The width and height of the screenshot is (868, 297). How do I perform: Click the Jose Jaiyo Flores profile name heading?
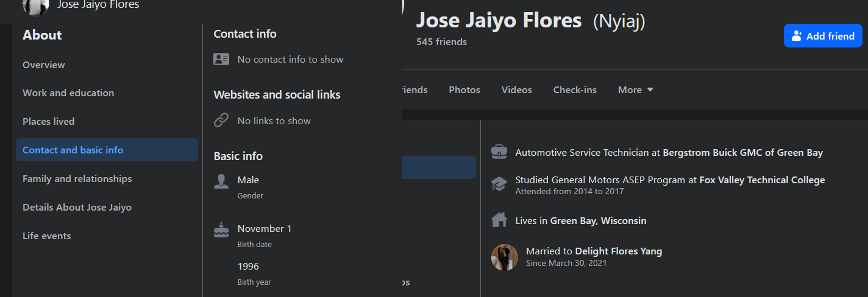[x=499, y=21]
